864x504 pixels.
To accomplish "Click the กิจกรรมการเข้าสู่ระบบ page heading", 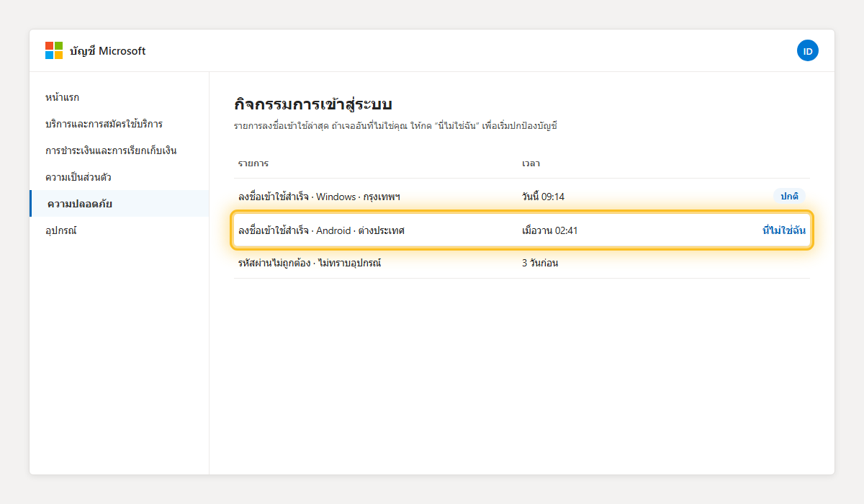I will (x=313, y=103).
